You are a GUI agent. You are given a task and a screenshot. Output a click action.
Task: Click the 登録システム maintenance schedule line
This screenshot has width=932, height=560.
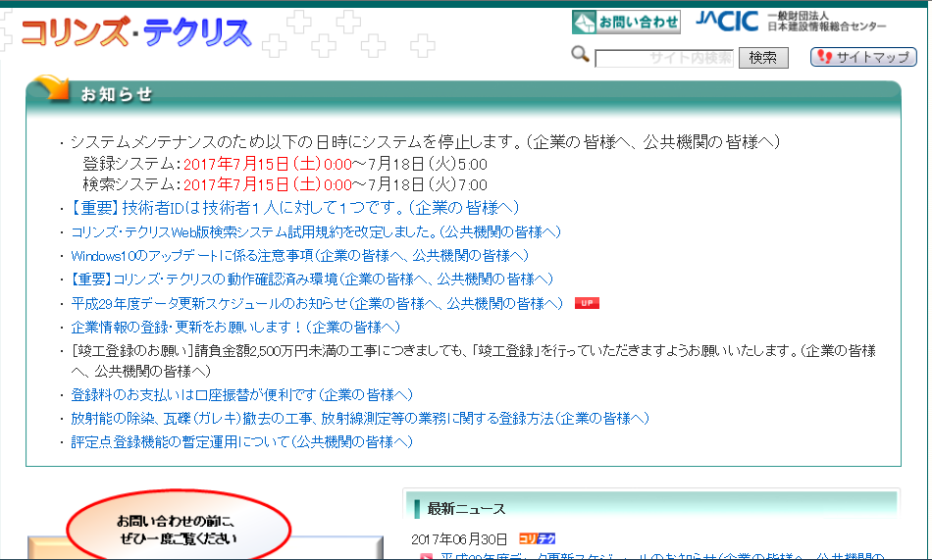(285, 164)
